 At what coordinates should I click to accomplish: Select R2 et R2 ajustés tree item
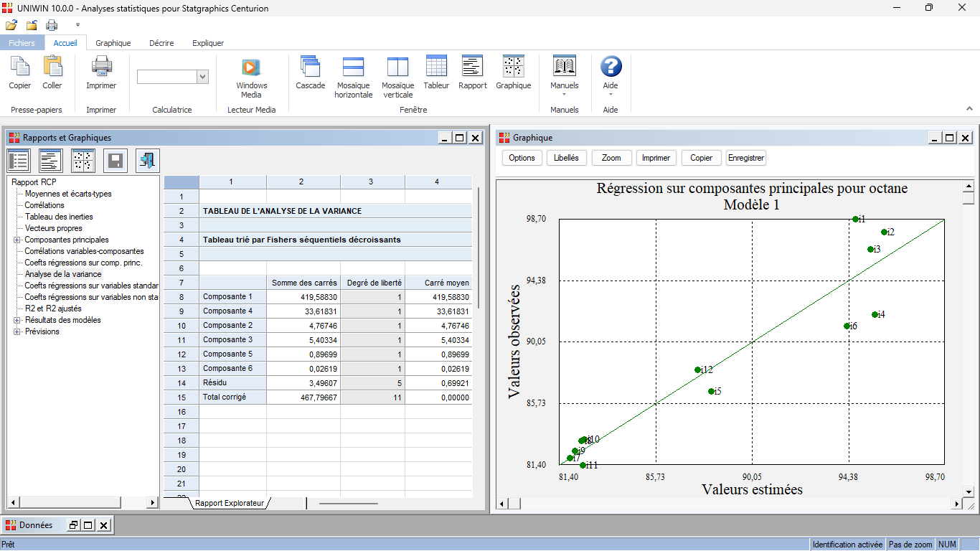[x=53, y=309]
